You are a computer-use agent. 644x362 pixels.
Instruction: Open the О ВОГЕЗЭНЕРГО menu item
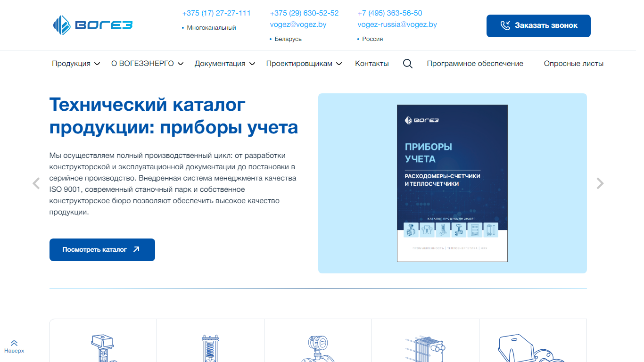click(142, 64)
